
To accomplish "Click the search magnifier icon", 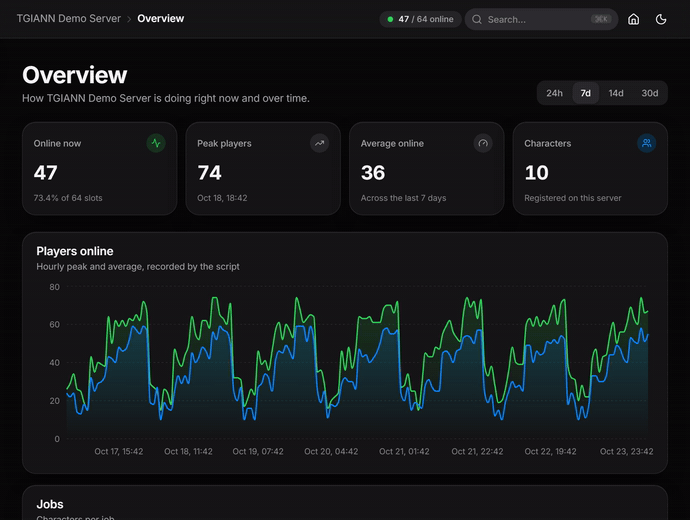I will click(477, 19).
